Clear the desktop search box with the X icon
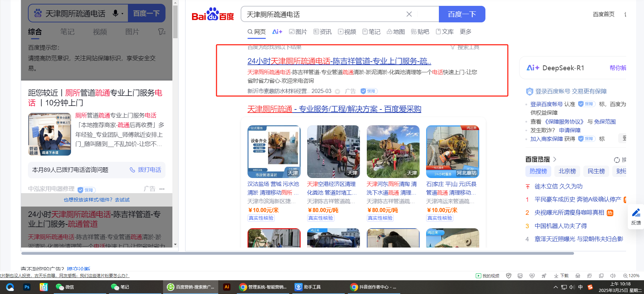The image size is (644, 294). (409, 14)
